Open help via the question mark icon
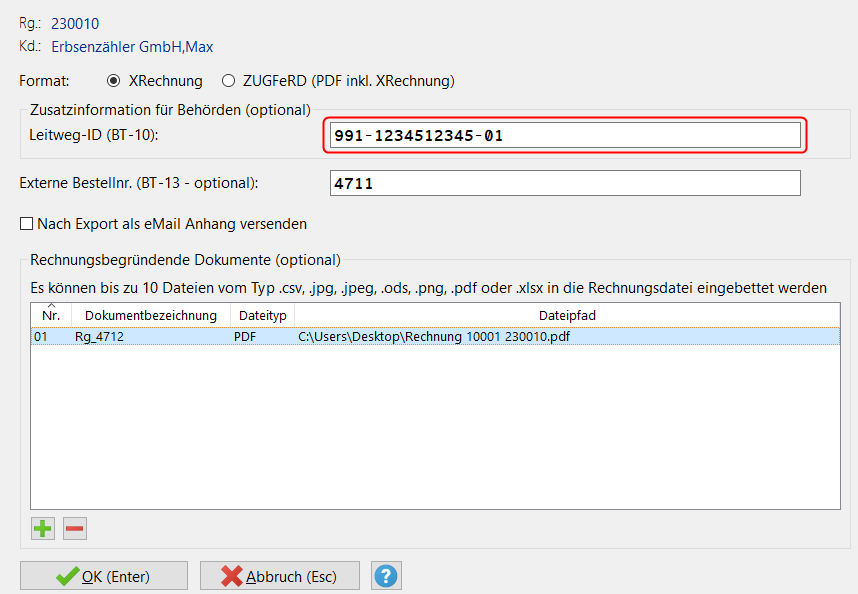 386,576
